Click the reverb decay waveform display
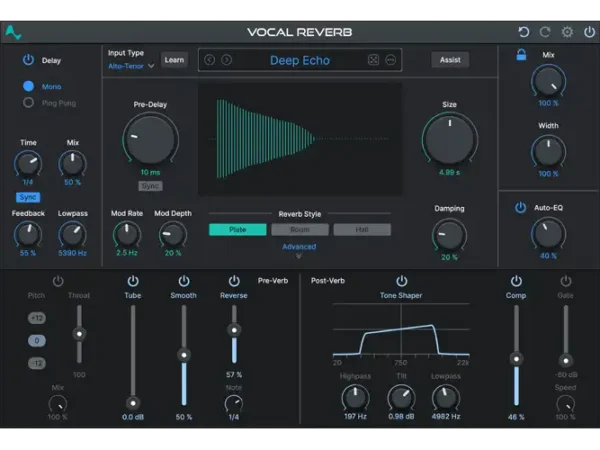The height and width of the screenshot is (450, 600). (300, 139)
